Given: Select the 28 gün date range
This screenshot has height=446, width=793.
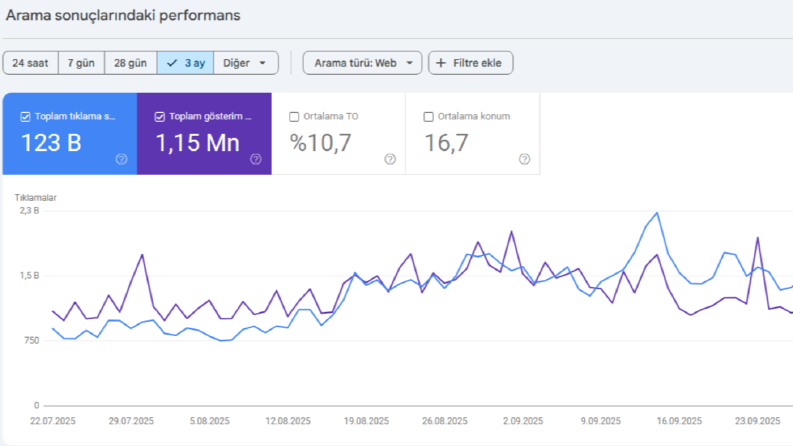Looking at the screenshot, I should click(130, 63).
